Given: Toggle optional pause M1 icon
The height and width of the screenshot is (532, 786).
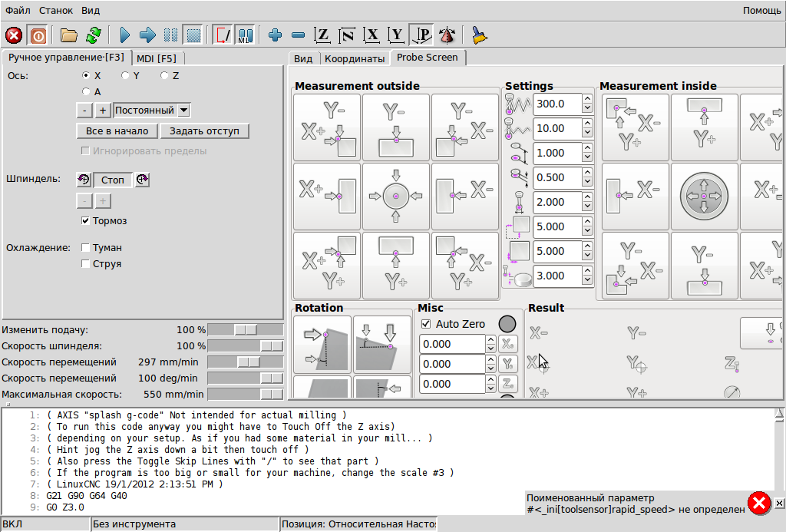Looking at the screenshot, I should click(x=246, y=35).
